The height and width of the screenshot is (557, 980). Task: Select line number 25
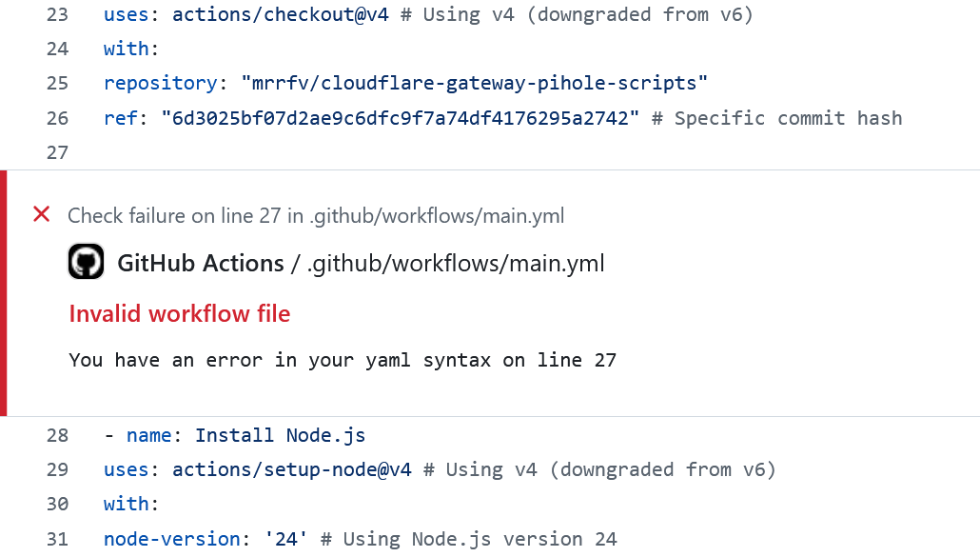pos(57,83)
